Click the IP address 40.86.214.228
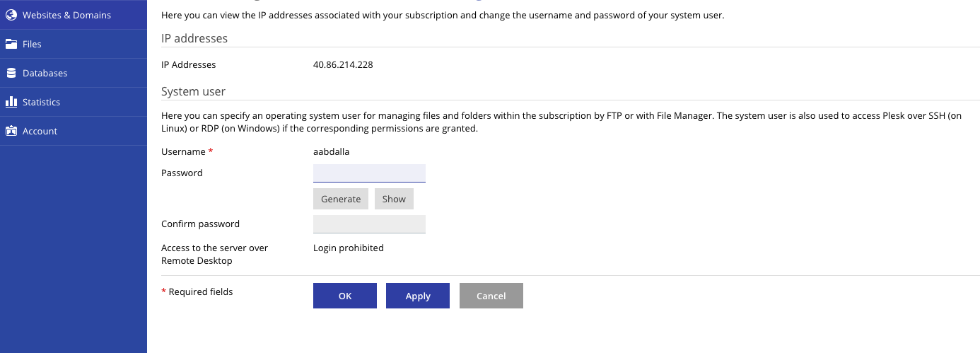Screen dimensions: 980x353 coord(343,64)
